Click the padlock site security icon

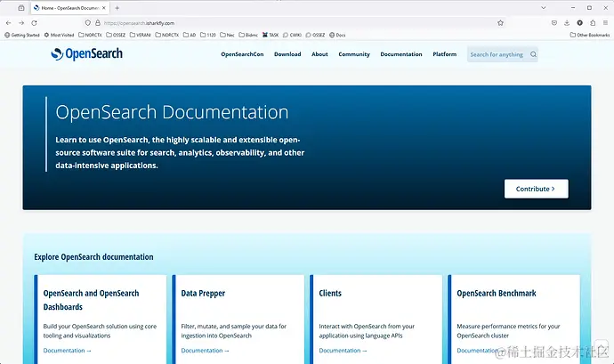click(98, 23)
